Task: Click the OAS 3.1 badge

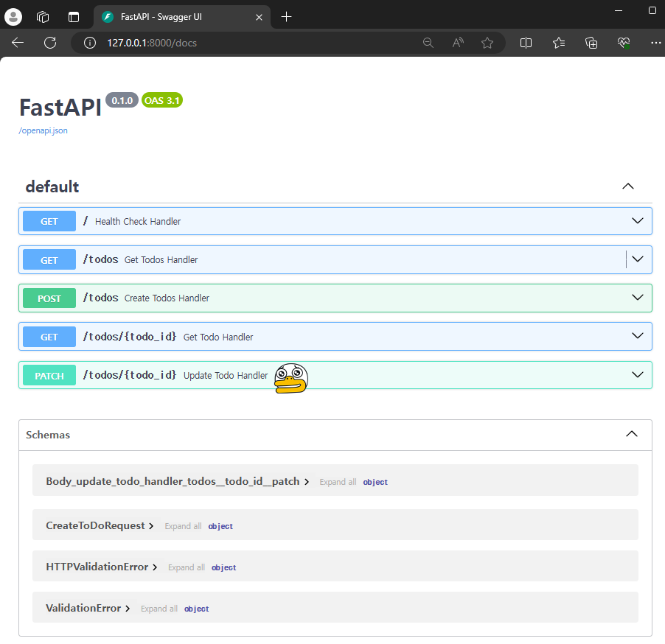Action: (x=162, y=100)
